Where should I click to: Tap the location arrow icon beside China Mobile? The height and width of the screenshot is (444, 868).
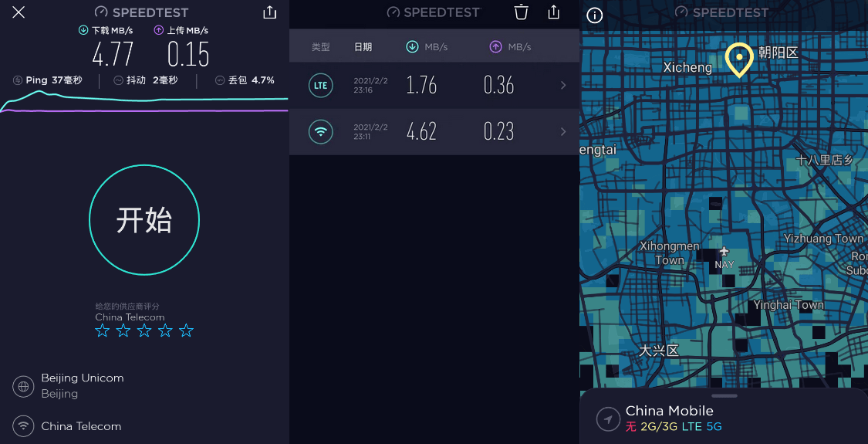click(x=608, y=419)
